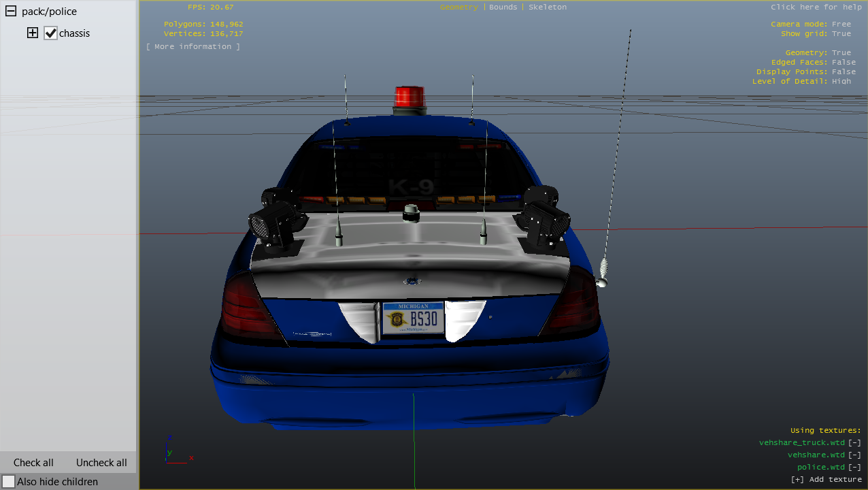This screenshot has width=868, height=490.
Task: Click the XYZ axis gizmo
Action: [174, 452]
